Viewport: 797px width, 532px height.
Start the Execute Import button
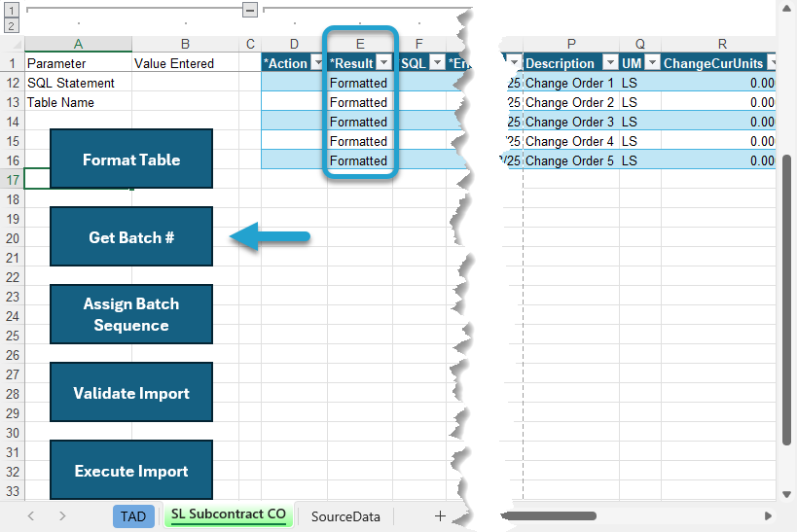[131, 470]
